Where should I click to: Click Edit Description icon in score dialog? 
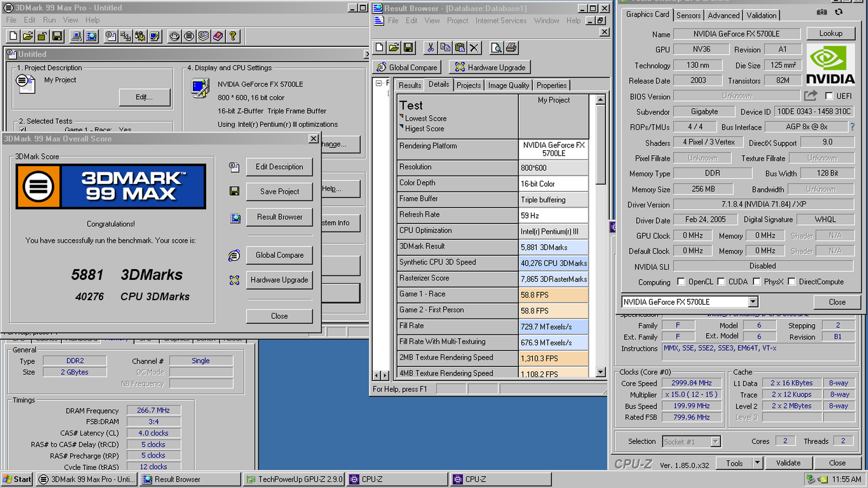click(234, 167)
